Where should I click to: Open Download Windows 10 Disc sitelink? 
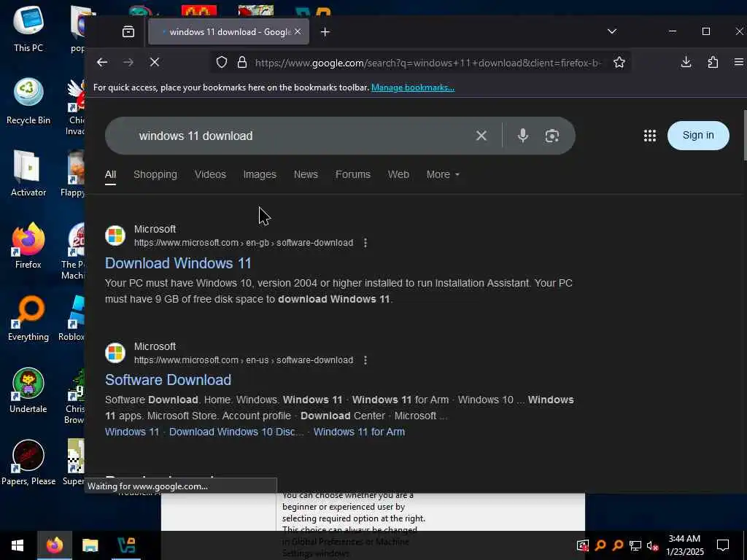[x=236, y=432]
